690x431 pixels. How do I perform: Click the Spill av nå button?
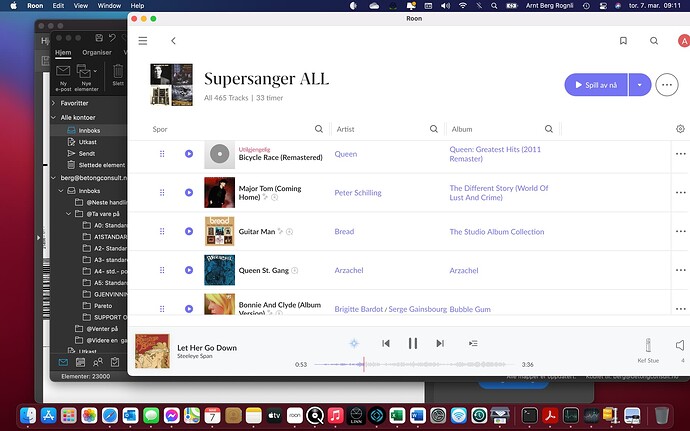pos(596,85)
